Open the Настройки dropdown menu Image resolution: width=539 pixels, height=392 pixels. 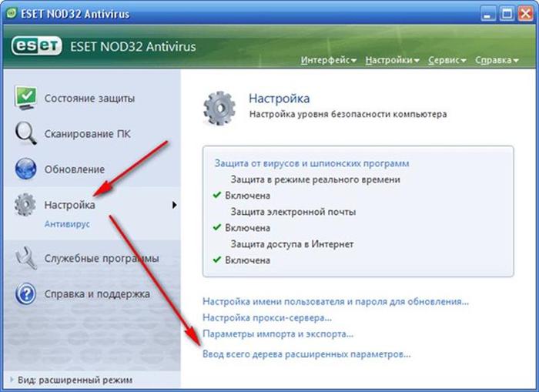click(392, 60)
